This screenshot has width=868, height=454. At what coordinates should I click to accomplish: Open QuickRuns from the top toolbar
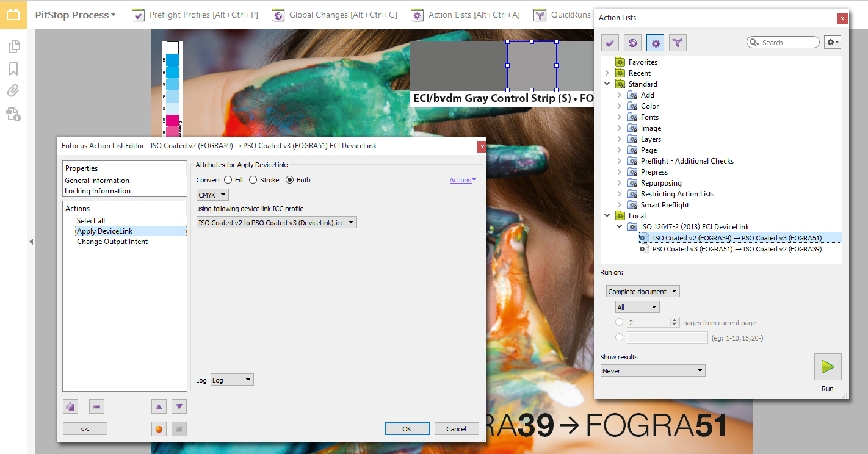point(562,15)
